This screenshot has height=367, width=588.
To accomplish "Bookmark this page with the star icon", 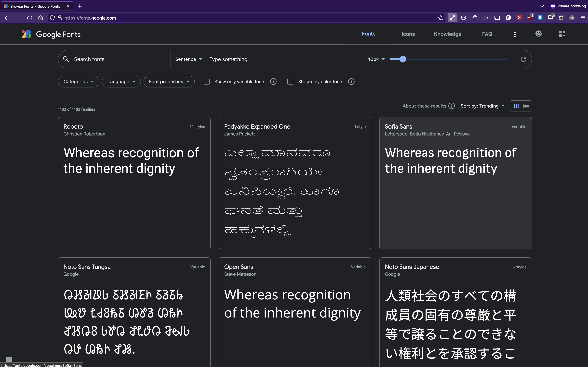I will click(441, 18).
